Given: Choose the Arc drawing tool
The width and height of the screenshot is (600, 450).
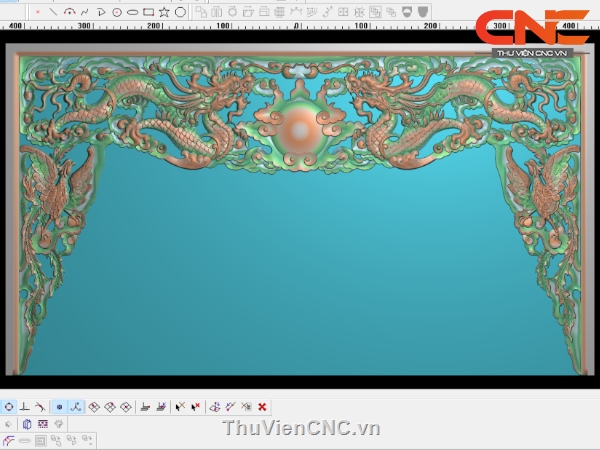Looking at the screenshot, I should 70,12.
